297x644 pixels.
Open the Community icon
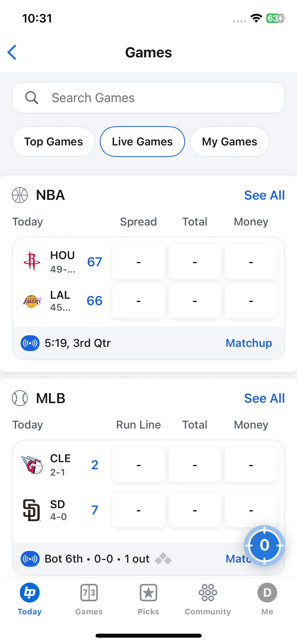pyautogui.click(x=208, y=593)
